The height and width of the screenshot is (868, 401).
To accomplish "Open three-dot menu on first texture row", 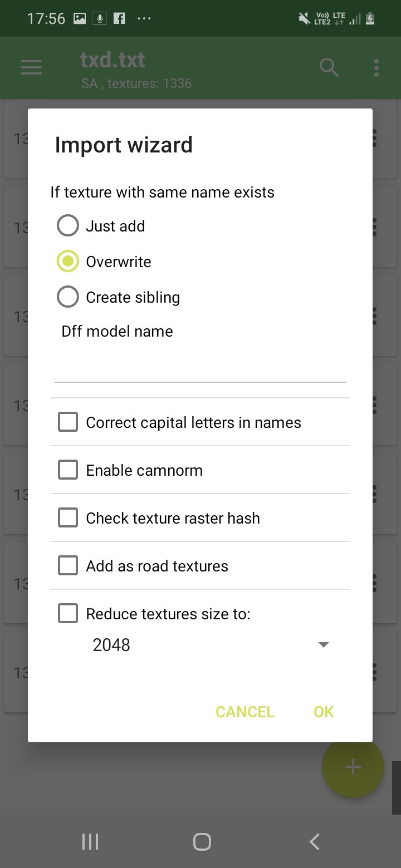I will click(374, 139).
